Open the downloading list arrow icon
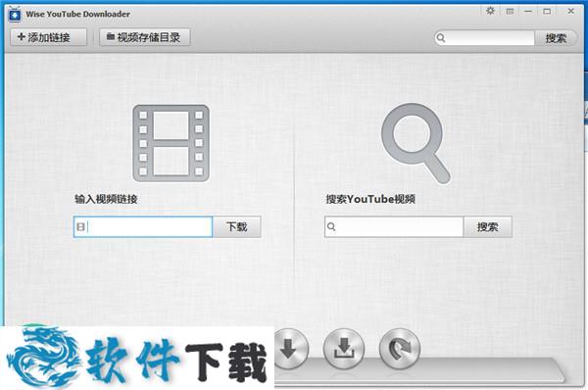 click(289, 349)
